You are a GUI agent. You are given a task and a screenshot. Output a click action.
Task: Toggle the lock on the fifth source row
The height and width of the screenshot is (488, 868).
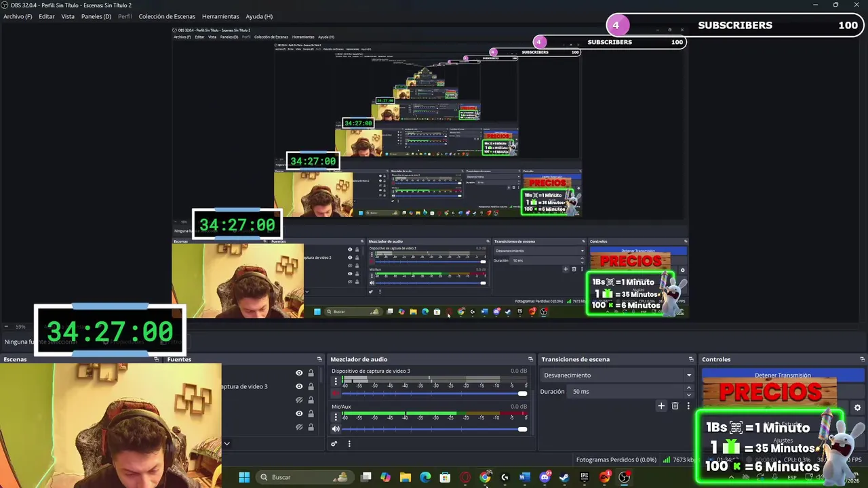[x=311, y=427]
